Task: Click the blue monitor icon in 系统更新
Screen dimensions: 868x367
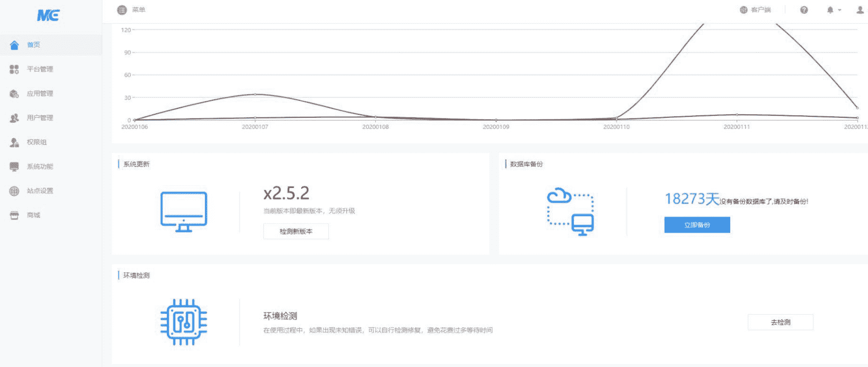Action: point(184,212)
